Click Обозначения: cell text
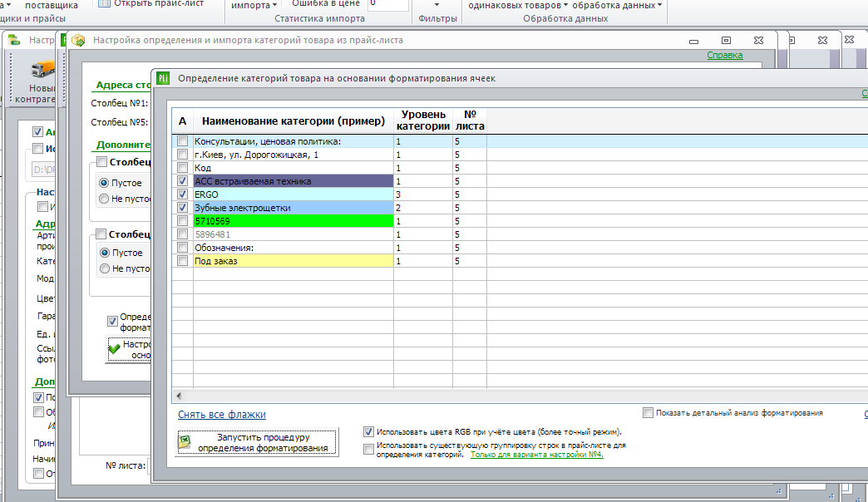This screenshot has width=868, height=502. pyautogui.click(x=224, y=248)
